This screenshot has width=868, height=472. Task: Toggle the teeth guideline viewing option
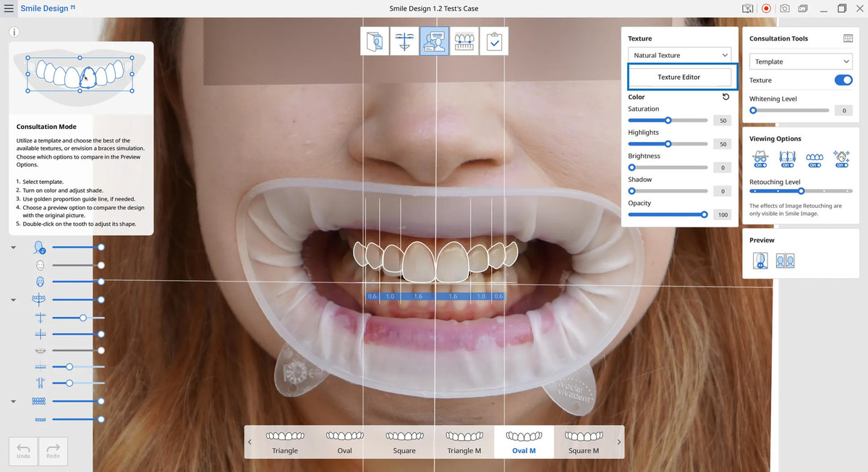coord(788,159)
